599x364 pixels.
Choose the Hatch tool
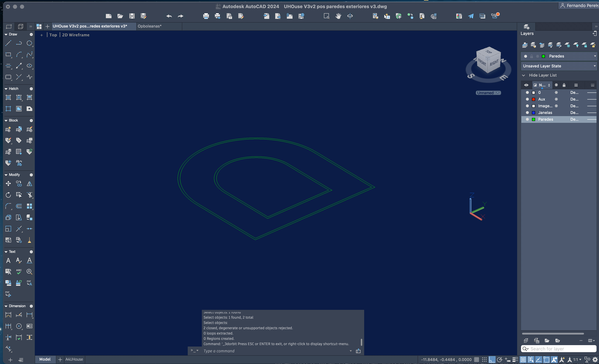click(x=8, y=98)
